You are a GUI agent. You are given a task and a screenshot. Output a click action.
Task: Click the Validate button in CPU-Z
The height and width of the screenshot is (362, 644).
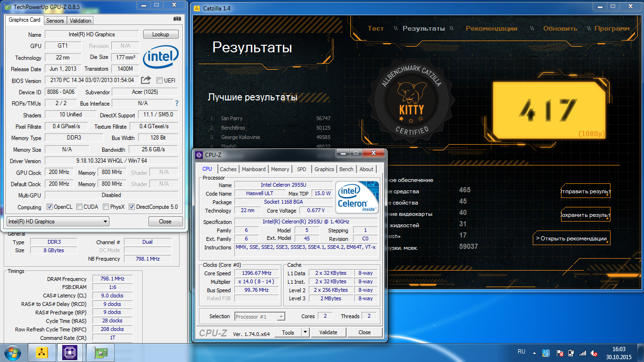tap(328, 332)
